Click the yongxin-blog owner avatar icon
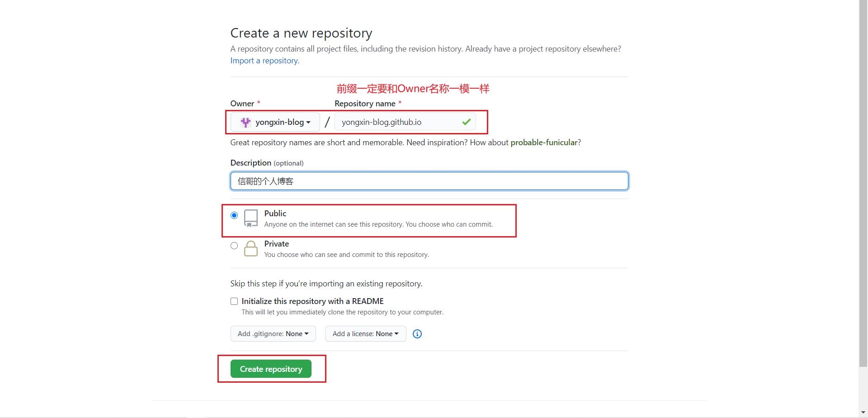The height and width of the screenshot is (418, 868). [245, 122]
